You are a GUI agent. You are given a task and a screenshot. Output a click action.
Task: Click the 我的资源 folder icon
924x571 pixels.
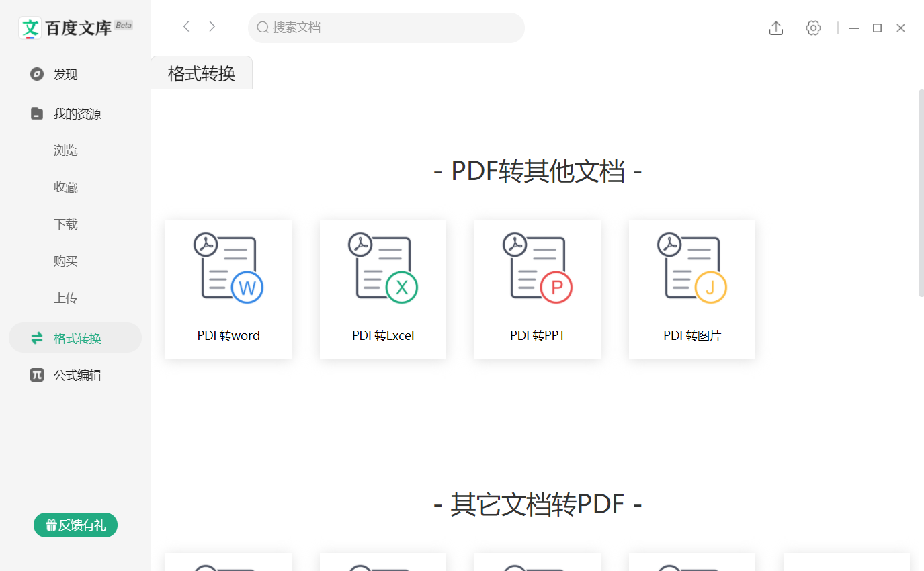37,114
